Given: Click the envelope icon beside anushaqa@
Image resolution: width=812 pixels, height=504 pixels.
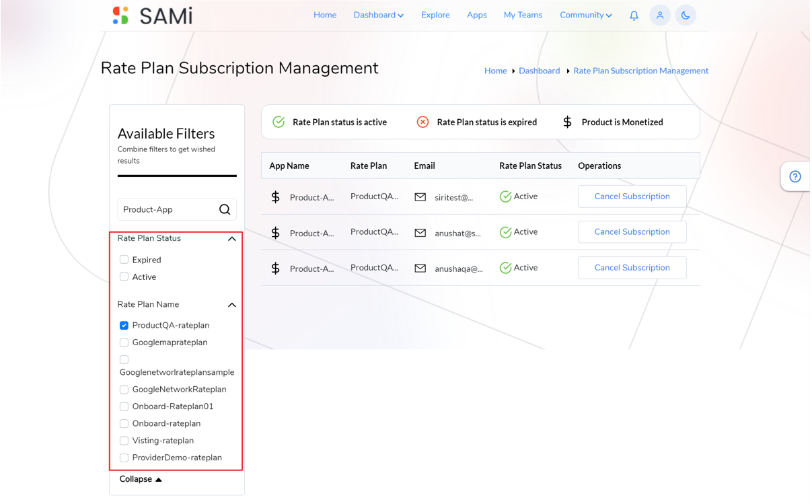Looking at the screenshot, I should pos(420,268).
